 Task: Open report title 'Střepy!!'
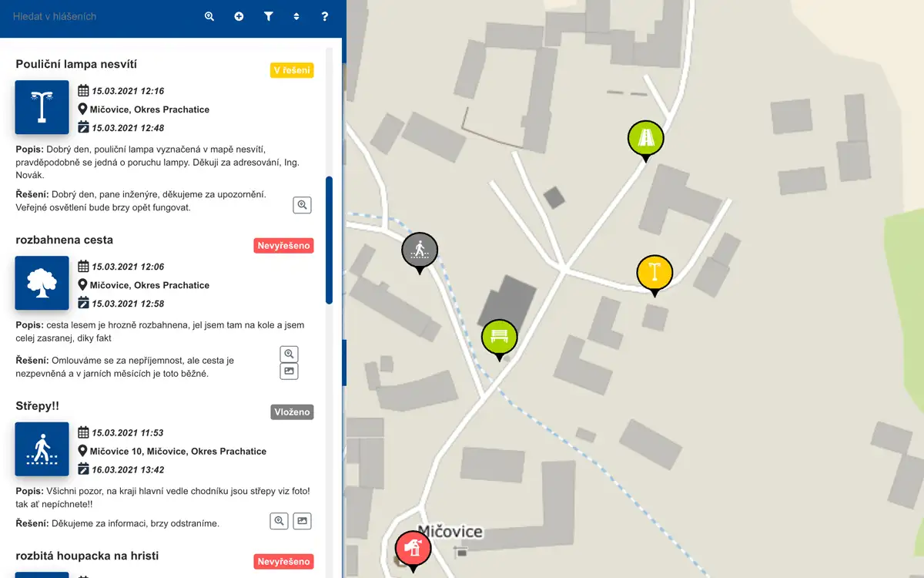38,405
